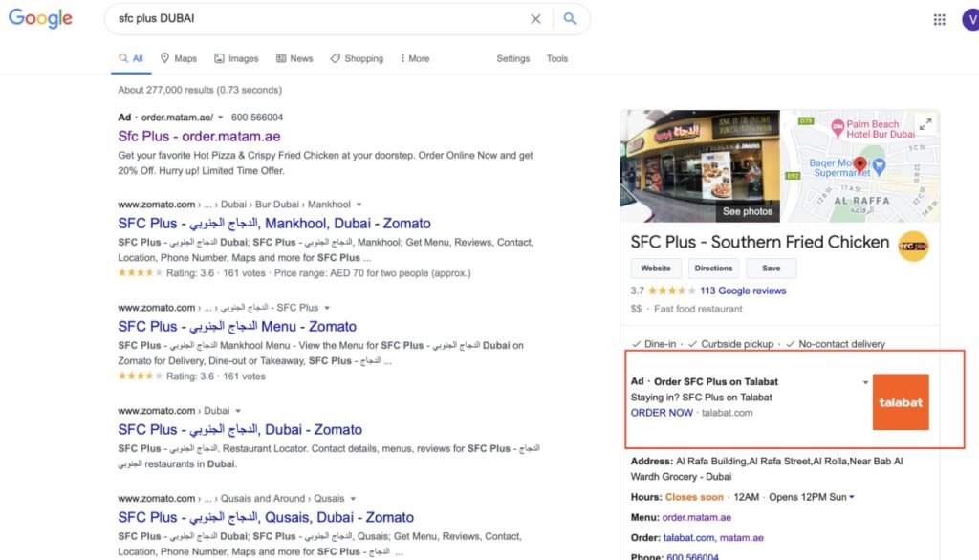The image size is (979, 560).
Task: Open the account profile avatar
Action: [970, 19]
